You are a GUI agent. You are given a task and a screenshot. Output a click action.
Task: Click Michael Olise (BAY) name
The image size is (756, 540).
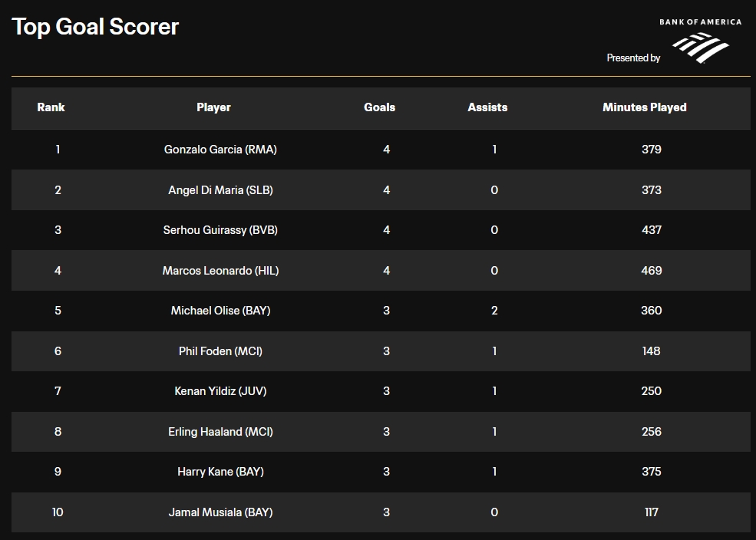tap(220, 311)
